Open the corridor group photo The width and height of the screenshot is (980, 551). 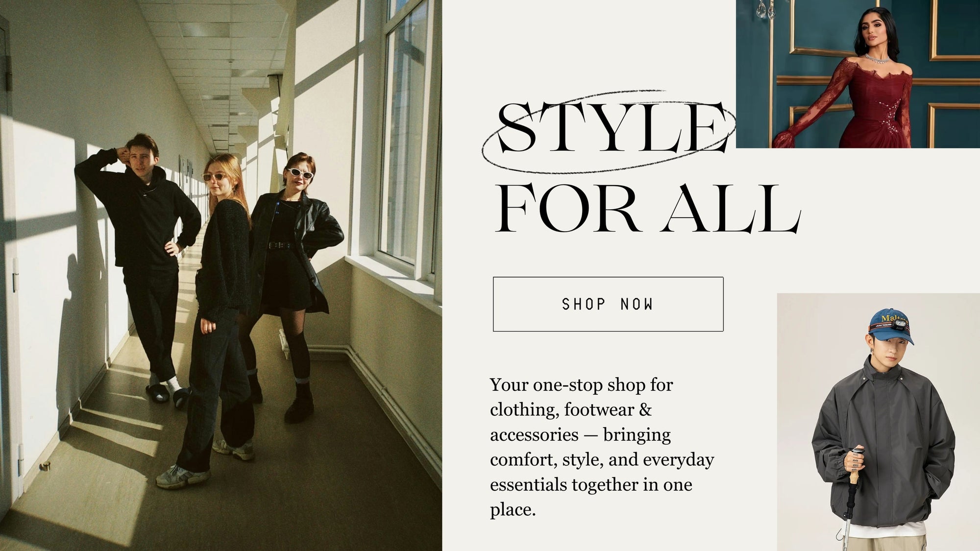point(221,275)
